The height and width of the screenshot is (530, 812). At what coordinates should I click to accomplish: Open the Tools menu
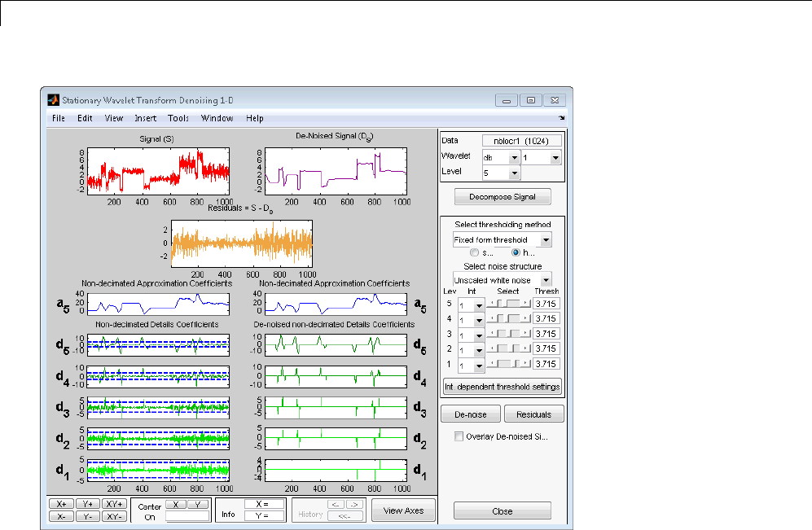(x=178, y=118)
